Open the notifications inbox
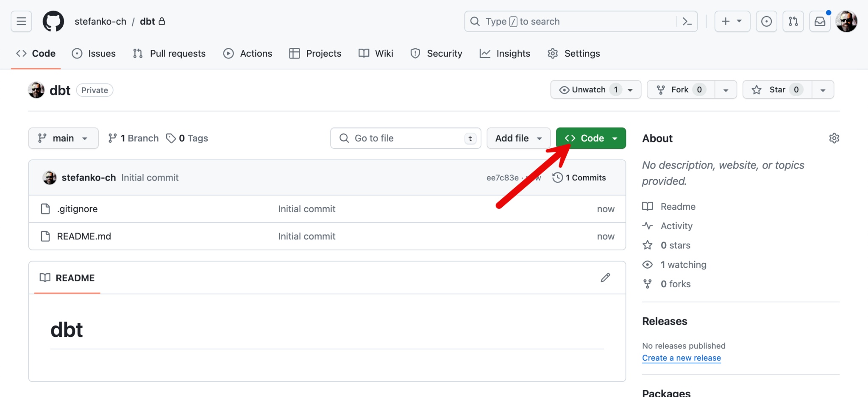This screenshot has width=868, height=397. pos(820,22)
